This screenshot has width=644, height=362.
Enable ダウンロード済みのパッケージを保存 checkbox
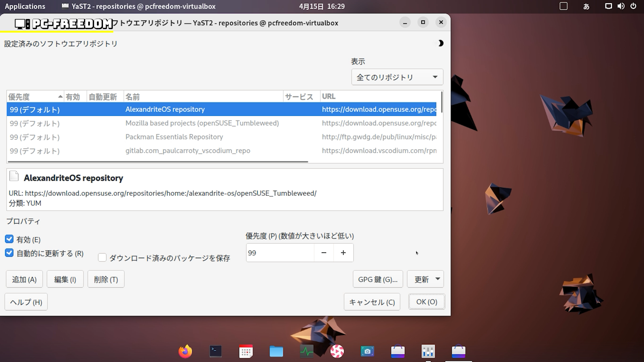coord(102,258)
